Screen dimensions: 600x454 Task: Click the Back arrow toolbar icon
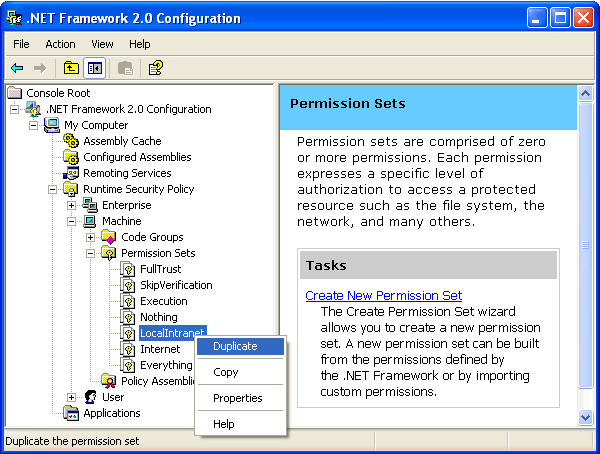(x=17, y=68)
